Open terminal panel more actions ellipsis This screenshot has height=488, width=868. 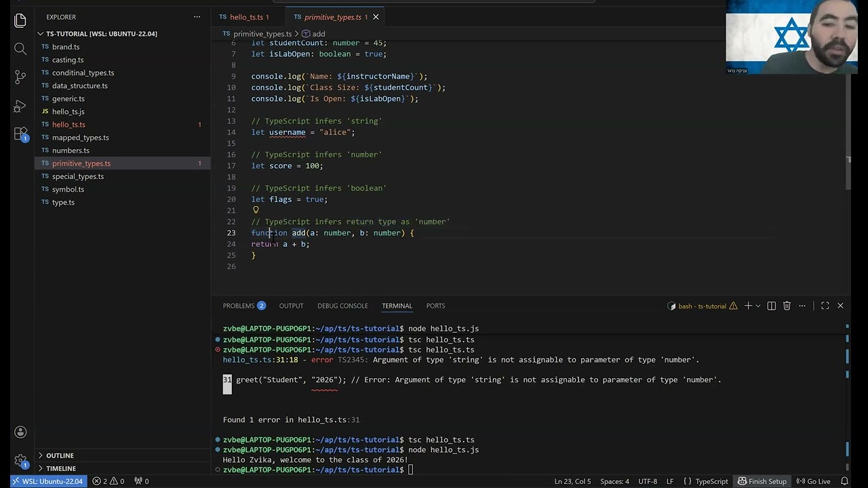coord(802,306)
